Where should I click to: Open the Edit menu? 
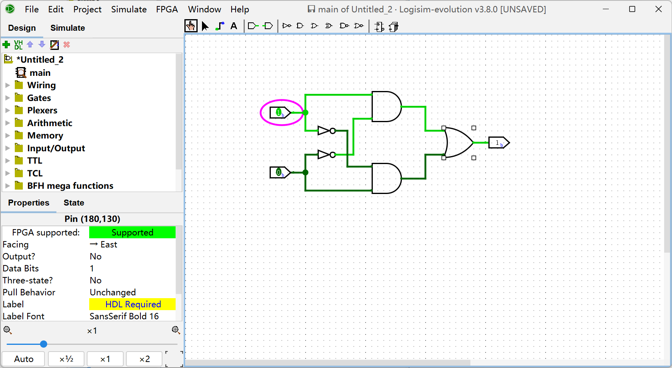[x=56, y=9]
